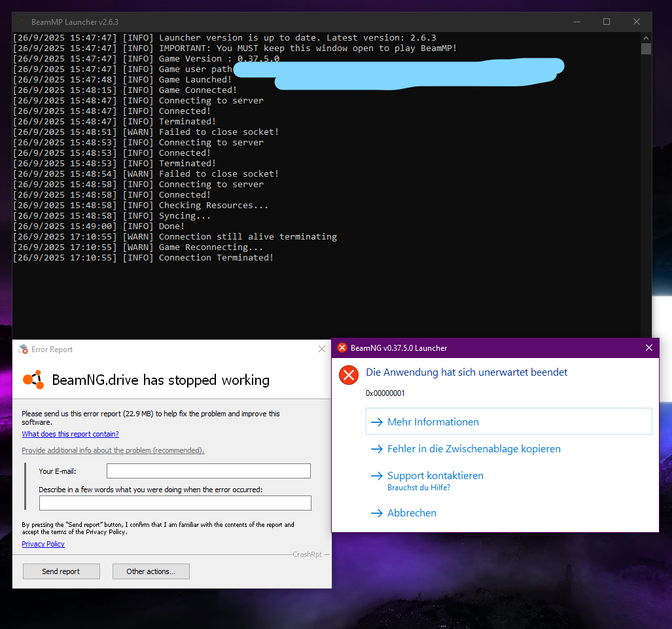Click 'Syncing...' log line
Image resolution: width=672 pixels, height=629 pixels.
point(112,216)
